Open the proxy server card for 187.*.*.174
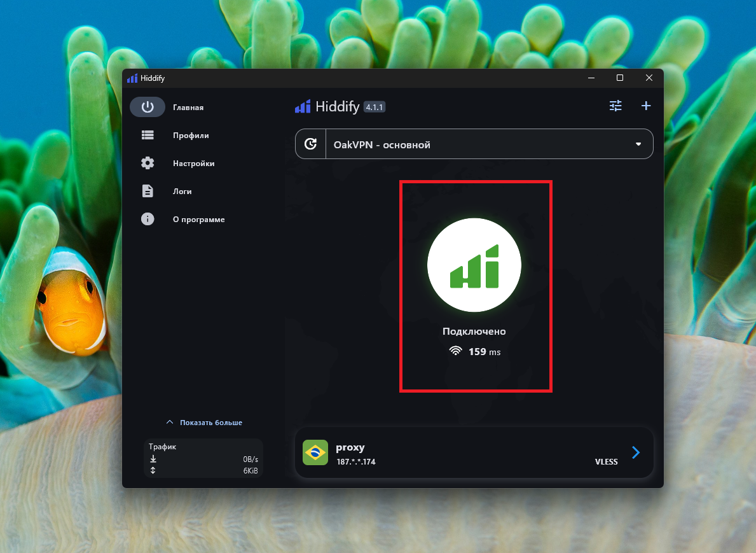This screenshot has height=553, width=756. pyautogui.click(x=474, y=452)
